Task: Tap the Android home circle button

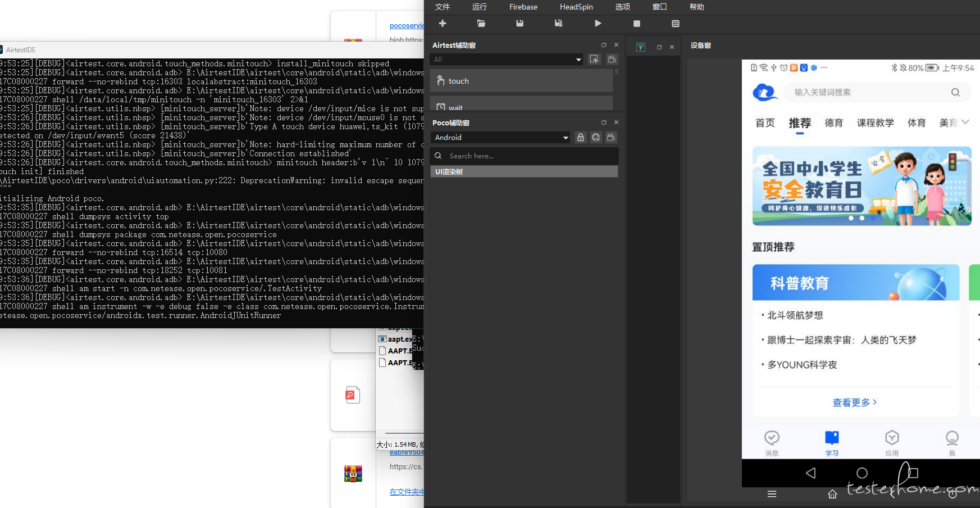Action: coord(862,473)
